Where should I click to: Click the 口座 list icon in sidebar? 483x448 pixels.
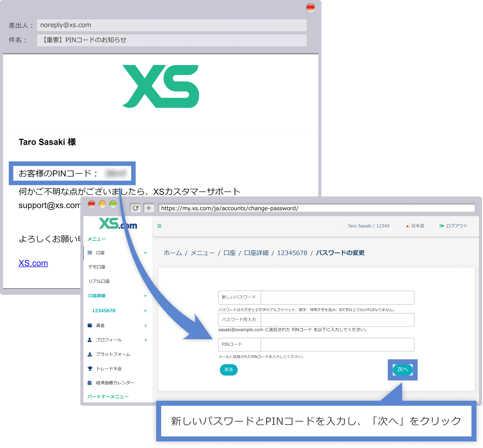pos(90,253)
